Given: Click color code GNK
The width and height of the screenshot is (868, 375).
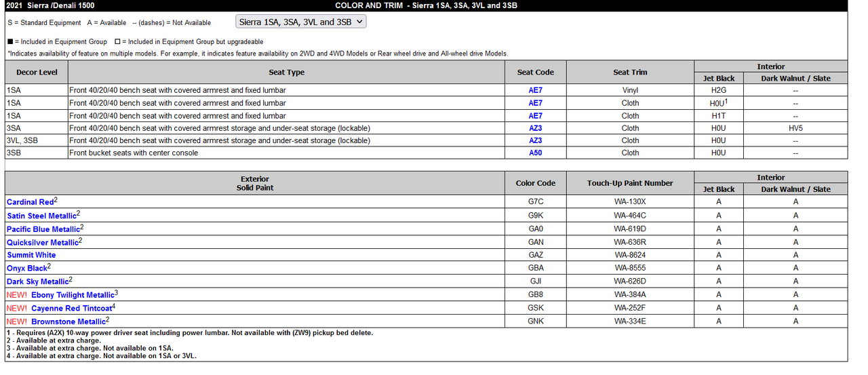Looking at the screenshot, I should 536,321.
